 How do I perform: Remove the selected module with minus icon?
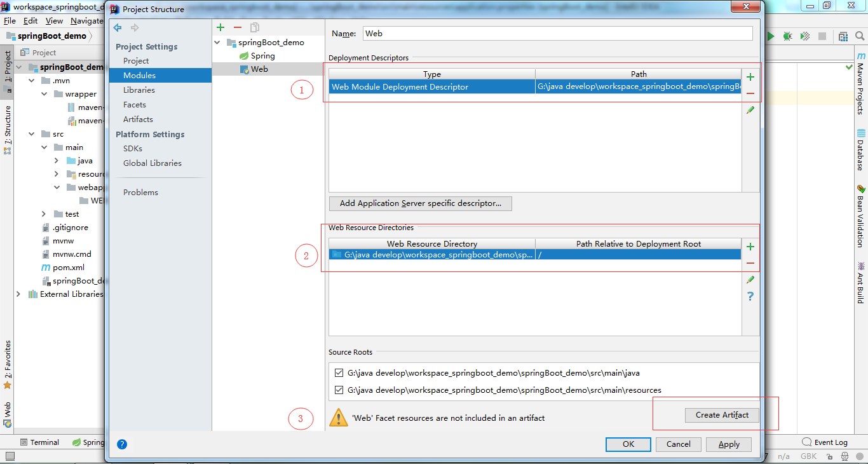[238, 27]
